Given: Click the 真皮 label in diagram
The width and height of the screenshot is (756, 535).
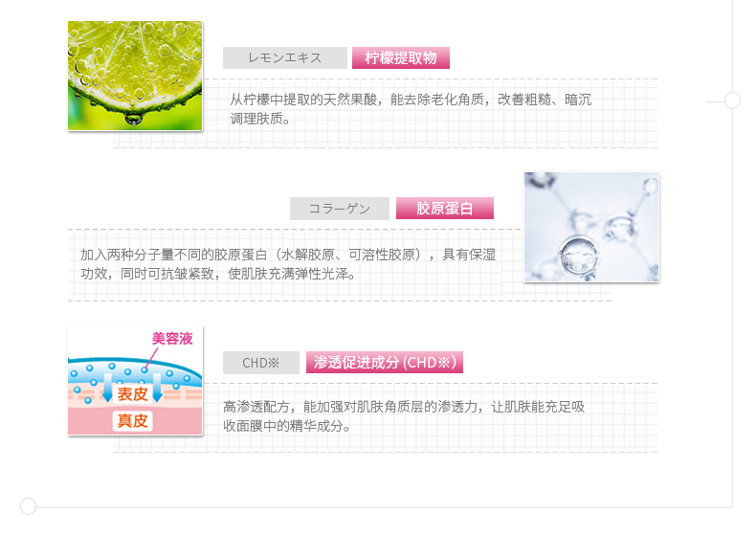Looking at the screenshot, I should click(133, 421).
